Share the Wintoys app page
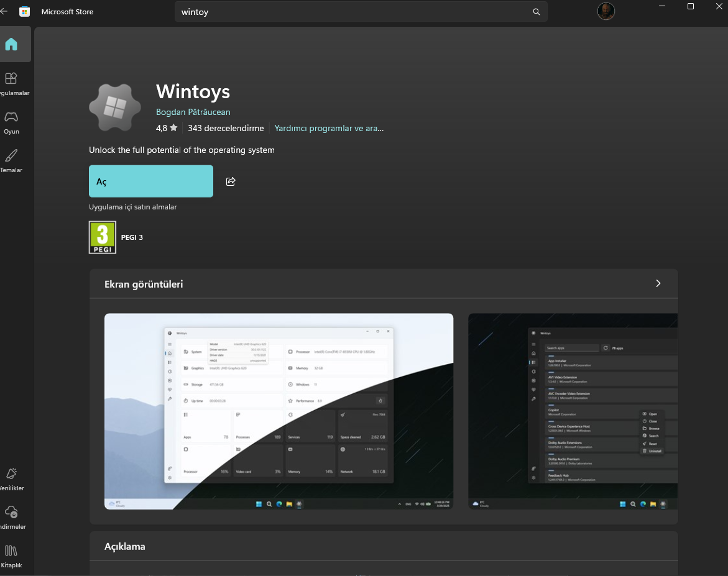The width and height of the screenshot is (728, 576). coord(231,181)
